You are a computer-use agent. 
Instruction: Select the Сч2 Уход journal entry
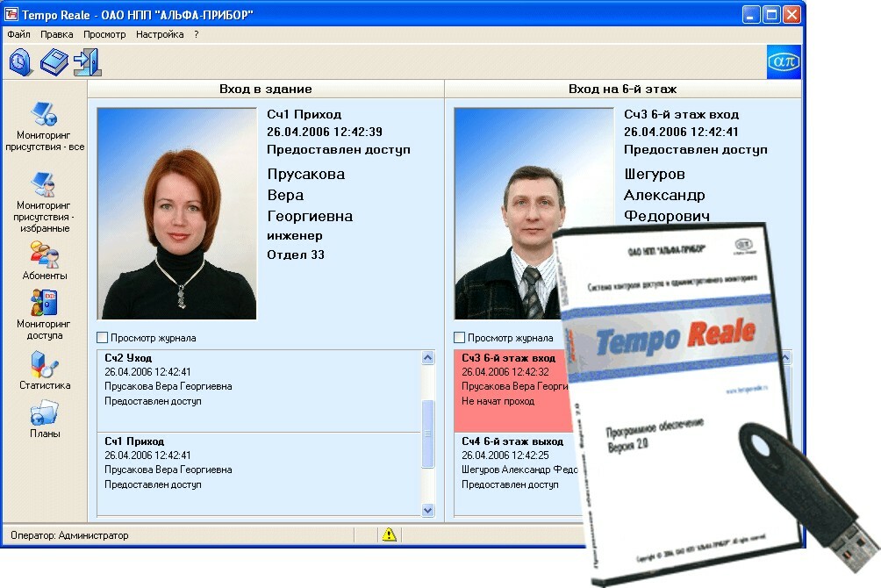(x=259, y=391)
